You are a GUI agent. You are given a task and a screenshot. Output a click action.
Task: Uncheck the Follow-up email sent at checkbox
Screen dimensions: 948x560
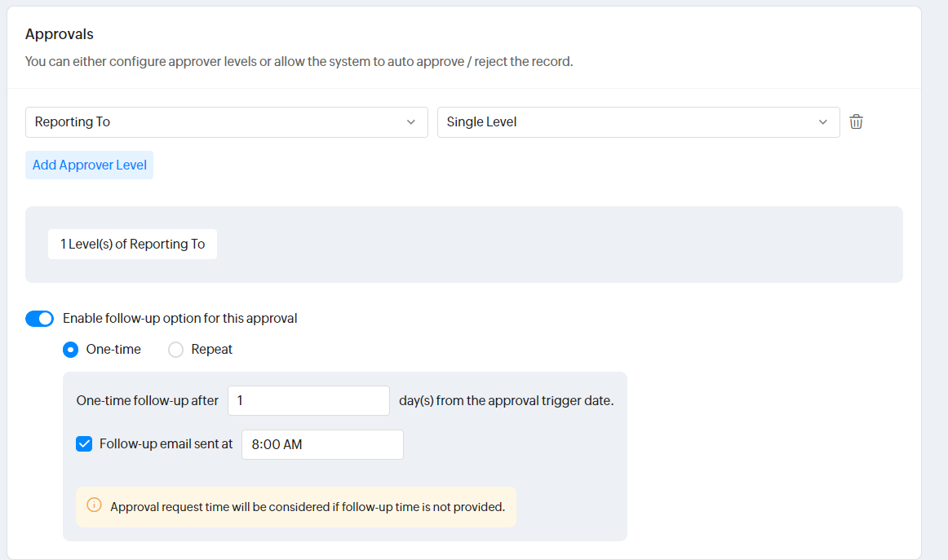pos(84,444)
